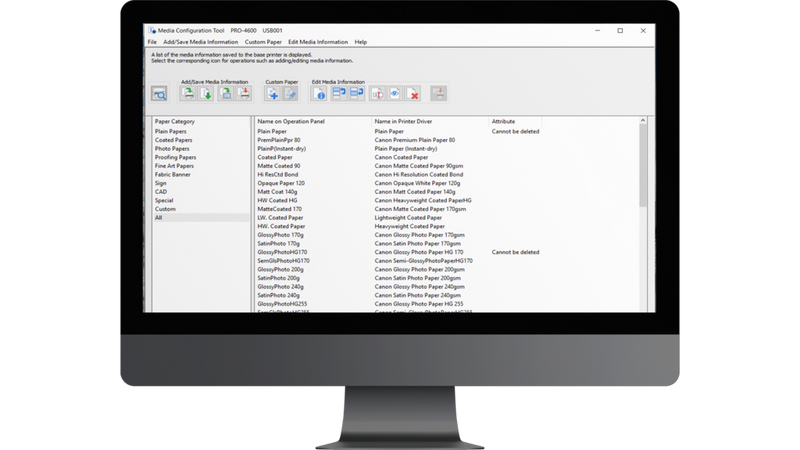This screenshot has height=450, width=800.
Task: Click the printer search magnifier icon
Action: [x=159, y=93]
